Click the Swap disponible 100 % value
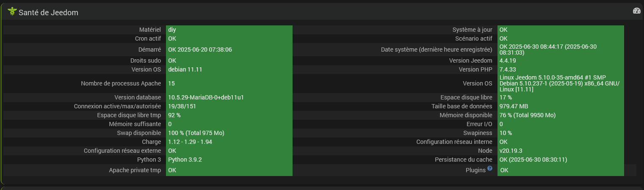Viewport: 644px width, 190px height. coord(196,133)
